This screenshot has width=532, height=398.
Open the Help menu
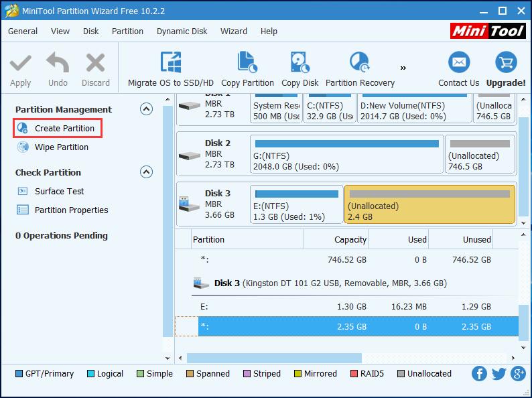pyautogui.click(x=269, y=31)
